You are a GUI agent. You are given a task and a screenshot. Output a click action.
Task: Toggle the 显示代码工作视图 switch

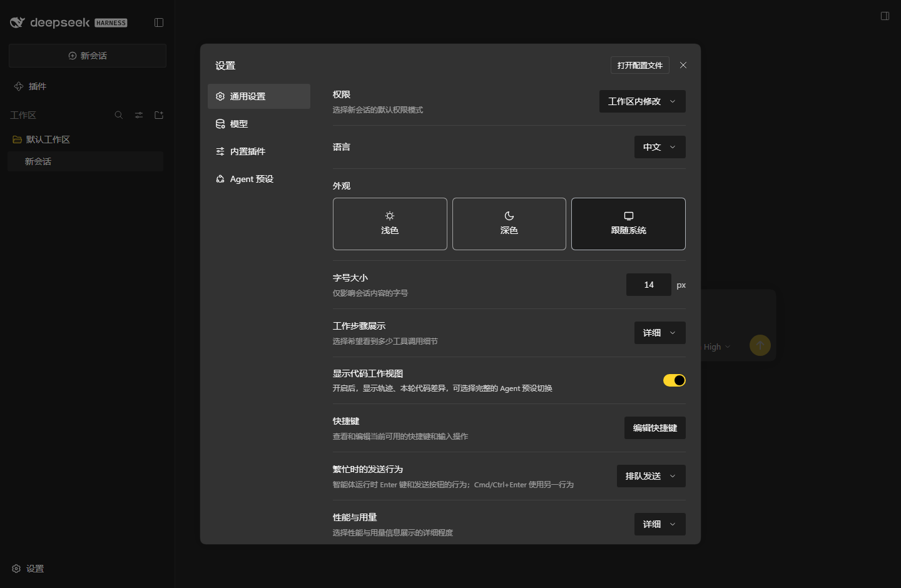tap(674, 380)
